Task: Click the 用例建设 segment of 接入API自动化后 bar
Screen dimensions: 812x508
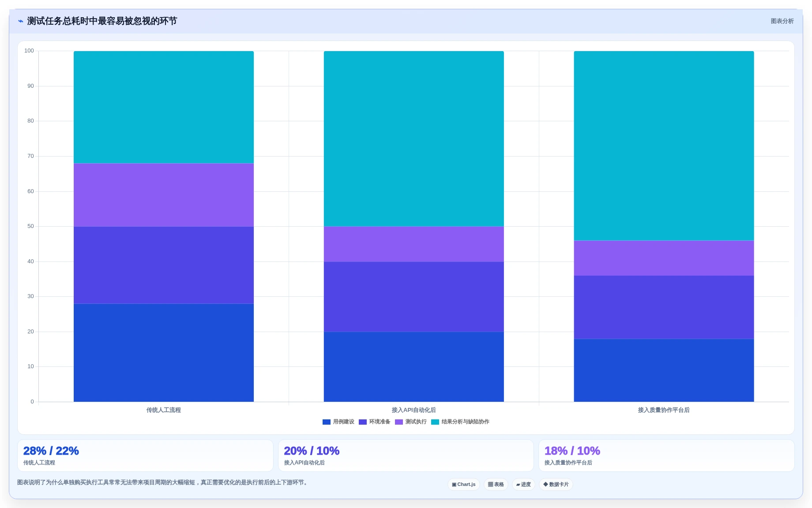Action: [414, 367]
